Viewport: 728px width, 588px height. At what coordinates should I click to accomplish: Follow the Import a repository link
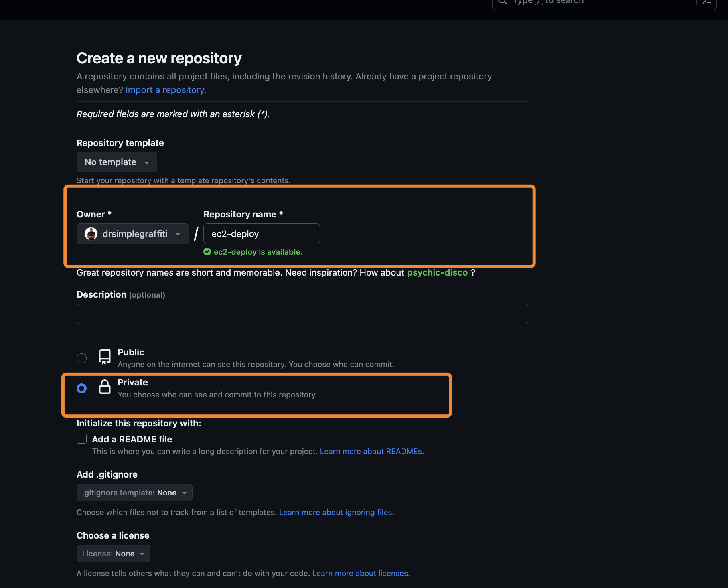pyautogui.click(x=166, y=90)
